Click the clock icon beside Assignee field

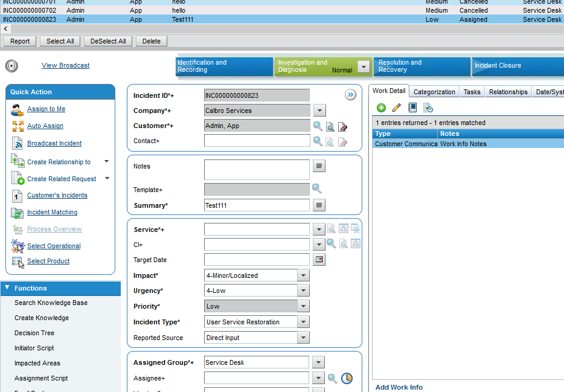pyautogui.click(x=347, y=378)
